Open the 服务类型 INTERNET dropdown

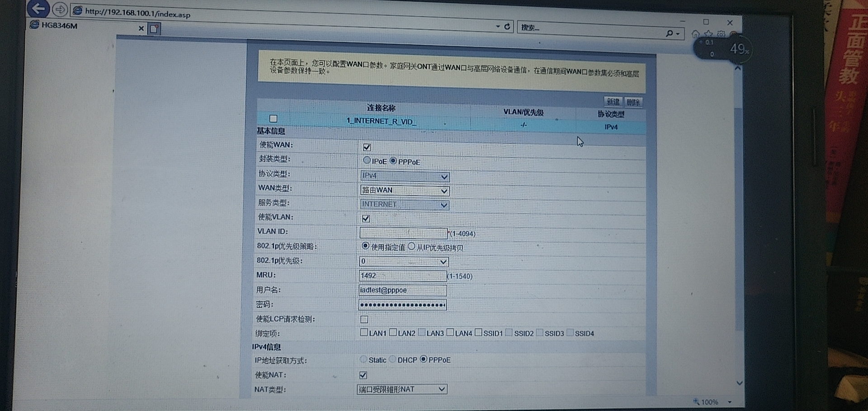[x=404, y=205]
